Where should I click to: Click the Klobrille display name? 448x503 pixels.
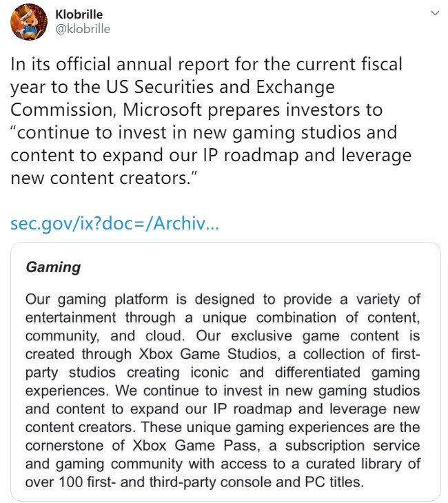pos(79,14)
